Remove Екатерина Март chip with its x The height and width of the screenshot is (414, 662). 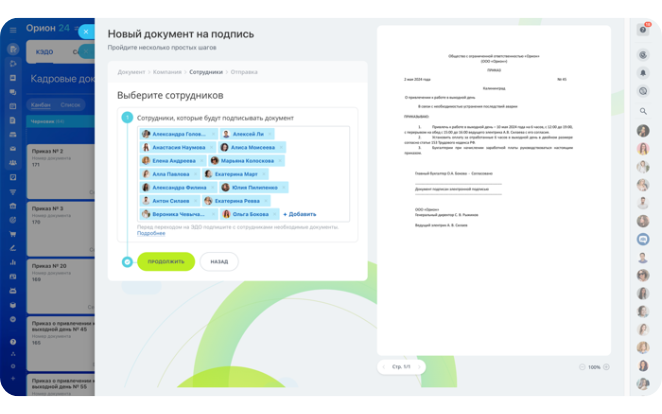pos(264,174)
